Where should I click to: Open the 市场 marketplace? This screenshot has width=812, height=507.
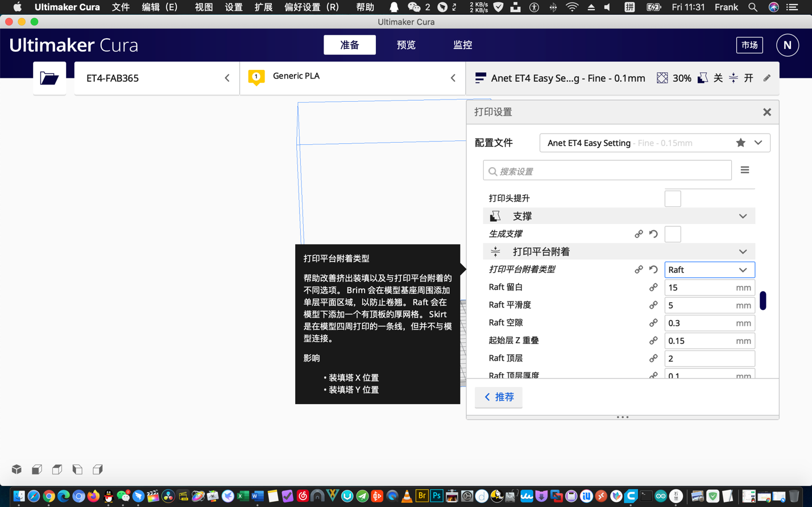click(x=750, y=45)
